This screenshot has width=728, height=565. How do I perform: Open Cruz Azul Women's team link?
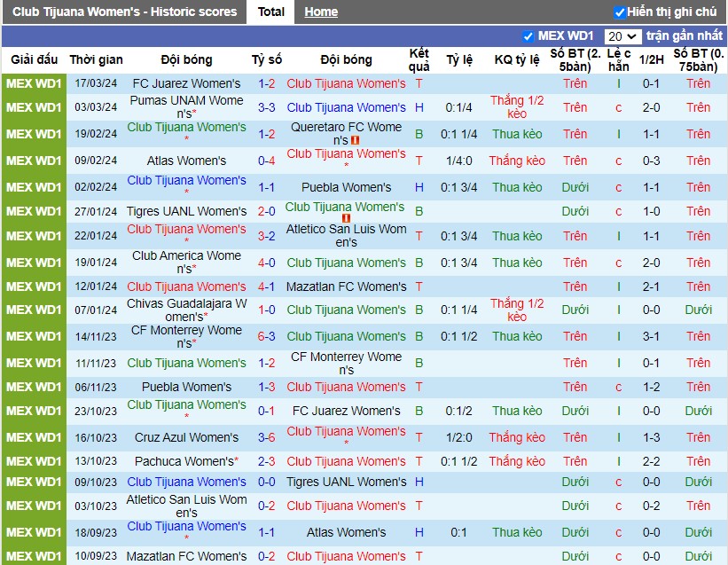click(x=186, y=437)
